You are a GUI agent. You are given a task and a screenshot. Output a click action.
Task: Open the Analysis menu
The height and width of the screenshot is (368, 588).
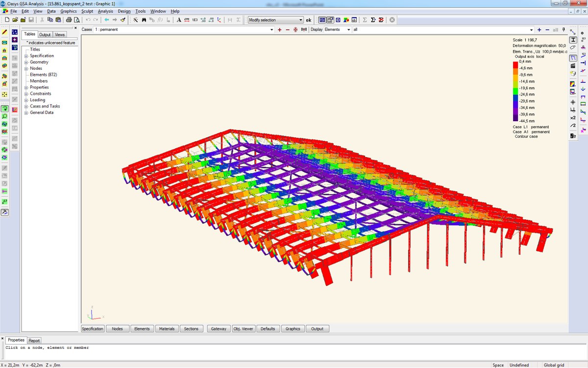(x=105, y=11)
